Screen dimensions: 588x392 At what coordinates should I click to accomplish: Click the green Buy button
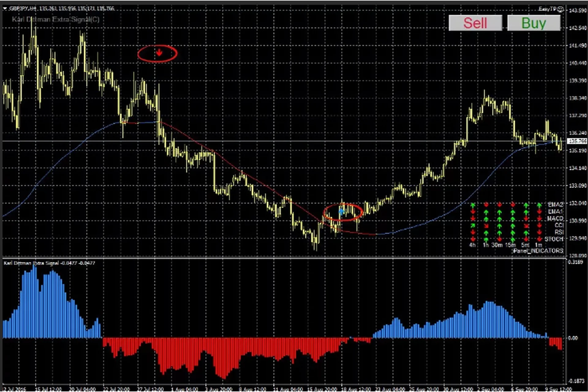click(533, 23)
